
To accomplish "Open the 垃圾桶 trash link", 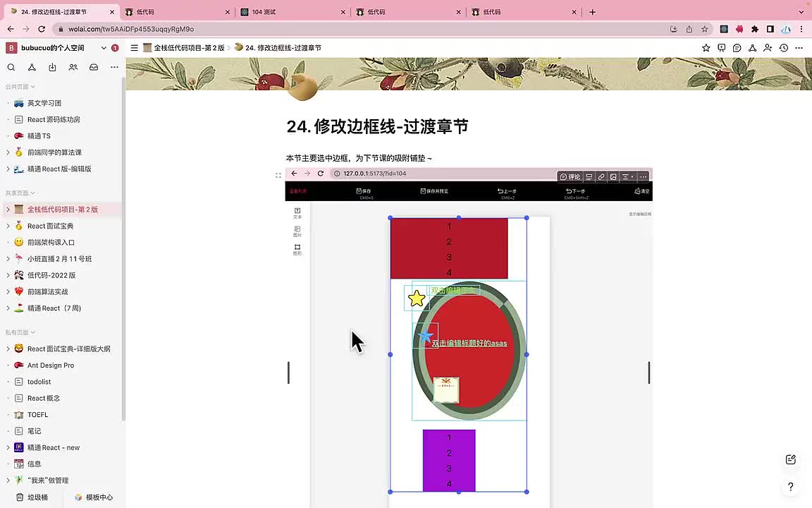I will tap(32, 497).
